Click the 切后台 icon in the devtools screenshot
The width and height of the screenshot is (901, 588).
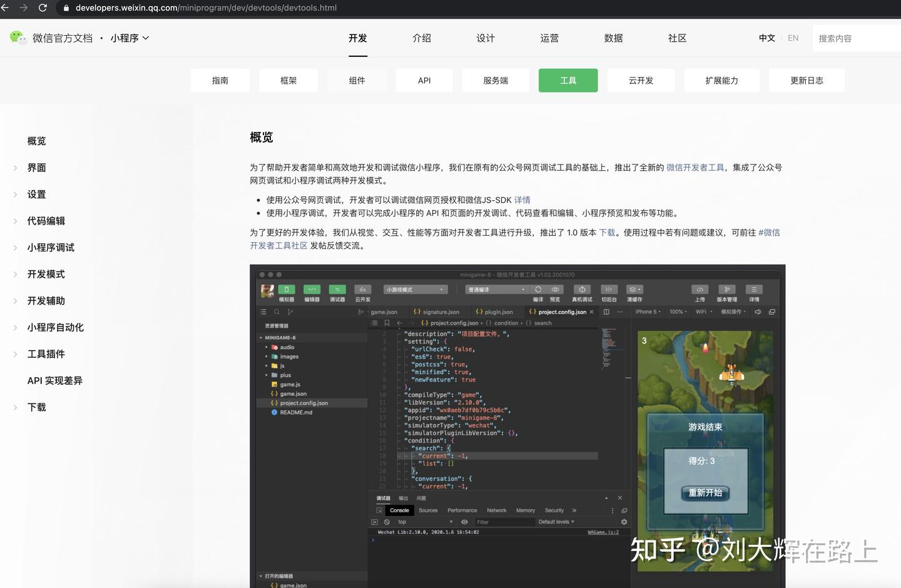click(609, 290)
